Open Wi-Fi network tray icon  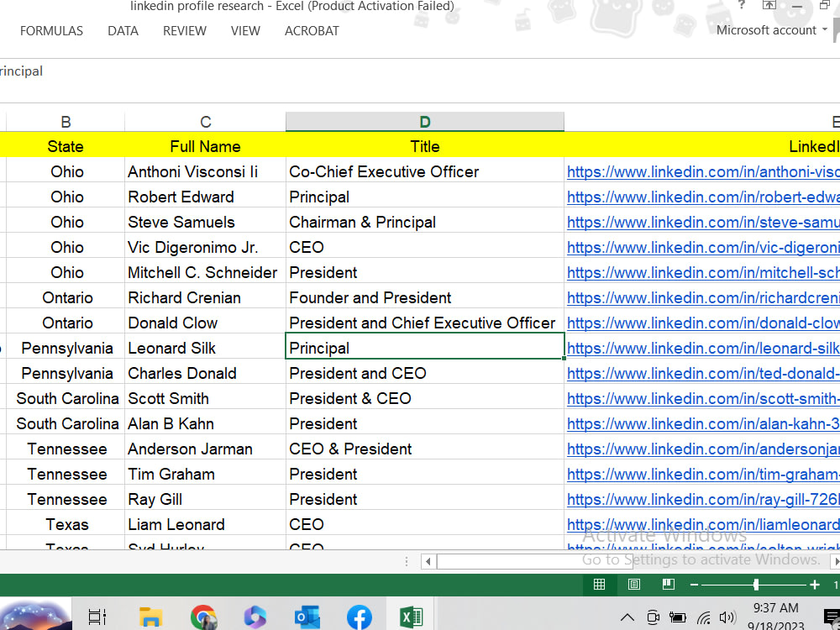(704, 617)
